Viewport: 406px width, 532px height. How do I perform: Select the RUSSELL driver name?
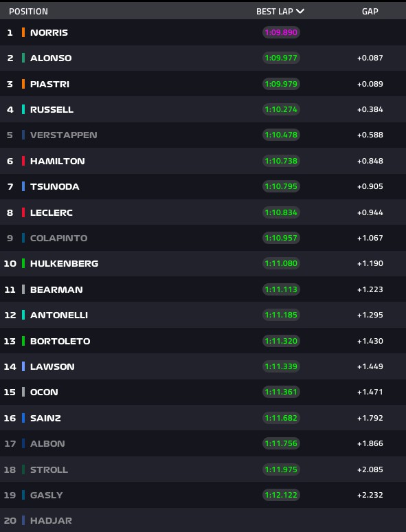click(x=52, y=109)
